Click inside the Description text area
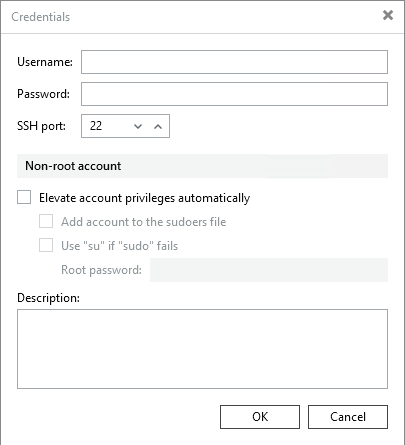Image resolution: width=405 pixels, height=445 pixels. [202, 349]
